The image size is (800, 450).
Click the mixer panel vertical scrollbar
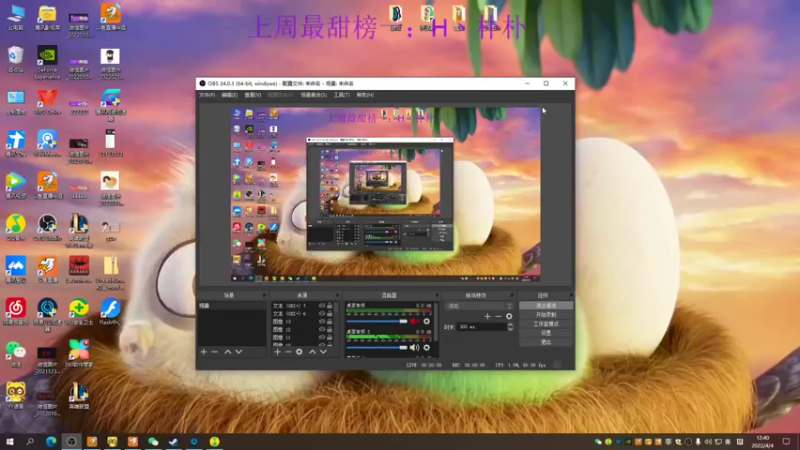[x=436, y=321]
